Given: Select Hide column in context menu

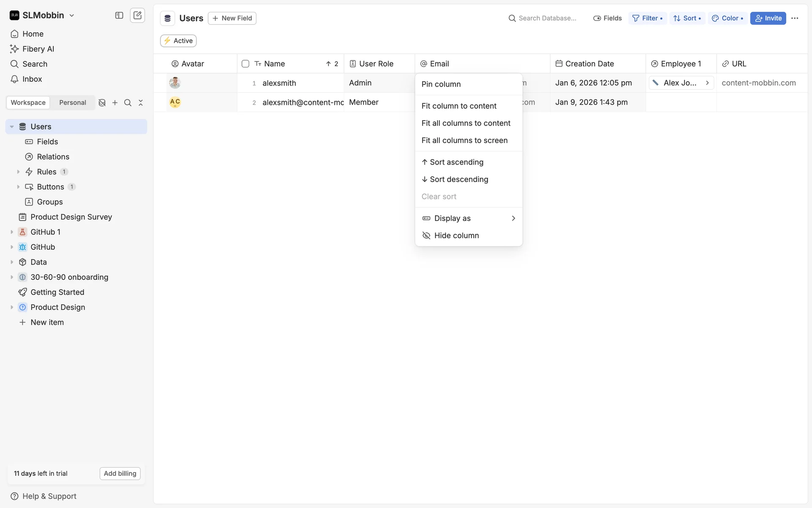Looking at the screenshot, I should [456, 236].
